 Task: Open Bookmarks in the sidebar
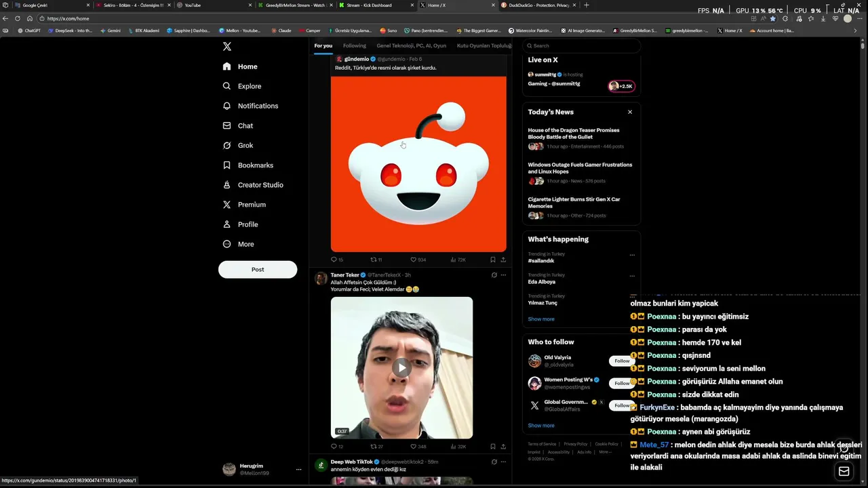(x=248, y=165)
